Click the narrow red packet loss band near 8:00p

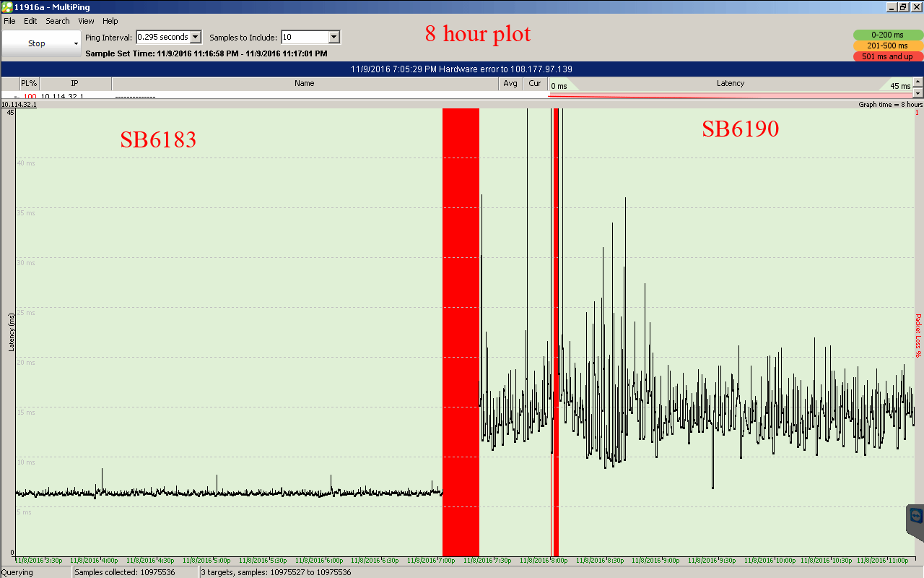(556, 332)
